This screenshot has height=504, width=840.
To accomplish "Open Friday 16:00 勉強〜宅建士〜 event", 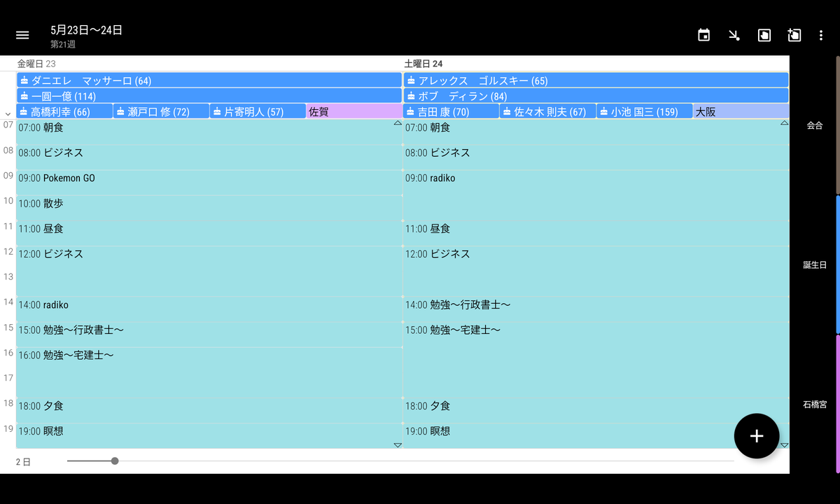I will click(209, 372).
